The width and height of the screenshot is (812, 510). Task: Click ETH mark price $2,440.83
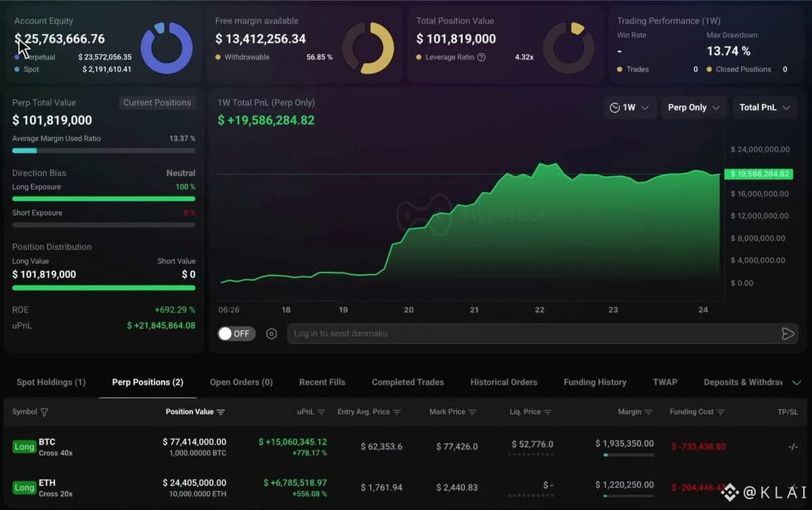456,487
